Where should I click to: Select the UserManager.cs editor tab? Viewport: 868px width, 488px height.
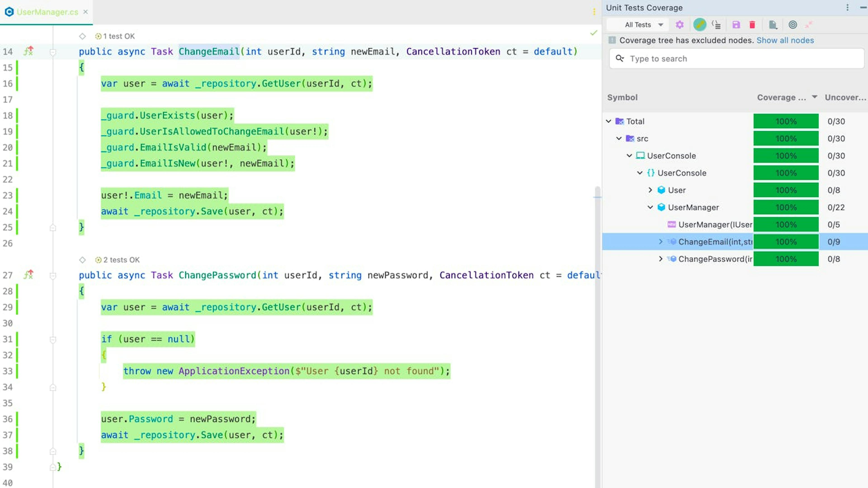47,12
